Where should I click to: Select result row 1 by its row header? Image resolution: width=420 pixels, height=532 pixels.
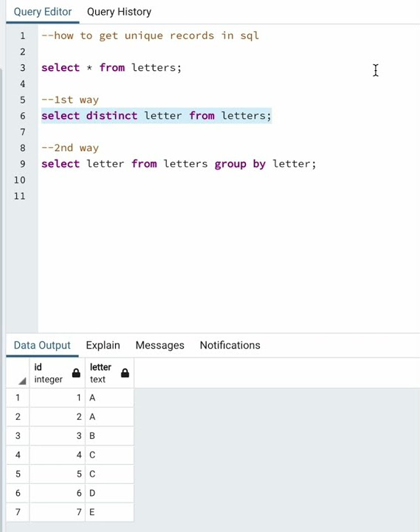(18, 398)
